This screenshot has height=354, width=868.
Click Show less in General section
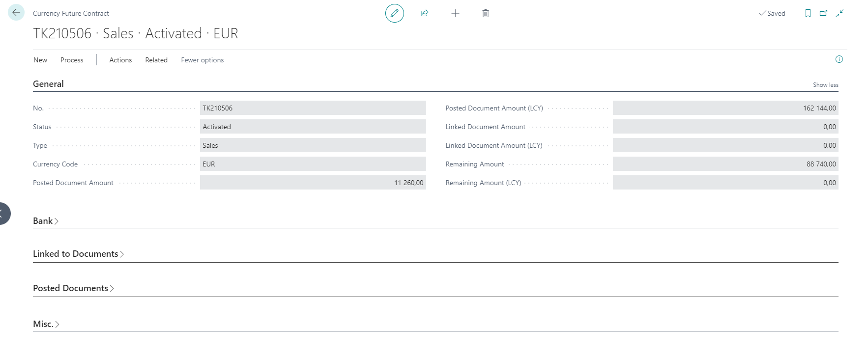(825, 85)
